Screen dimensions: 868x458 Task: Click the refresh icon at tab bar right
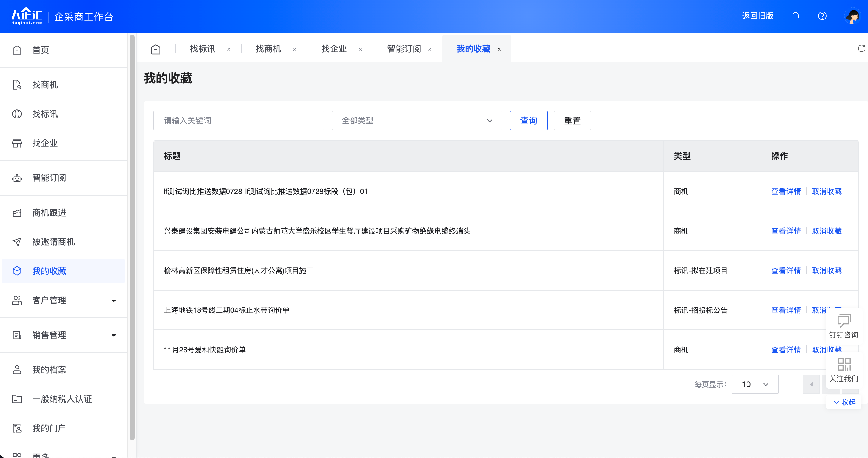click(861, 49)
